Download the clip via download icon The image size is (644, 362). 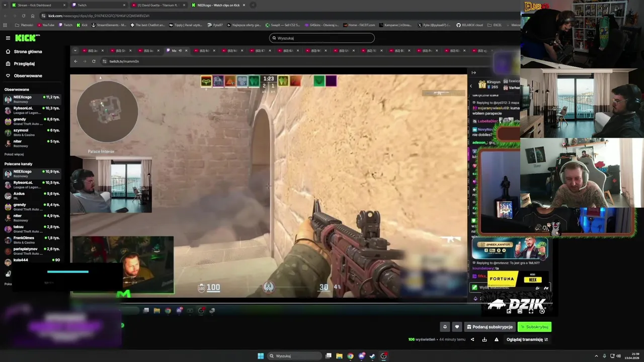[485, 339]
